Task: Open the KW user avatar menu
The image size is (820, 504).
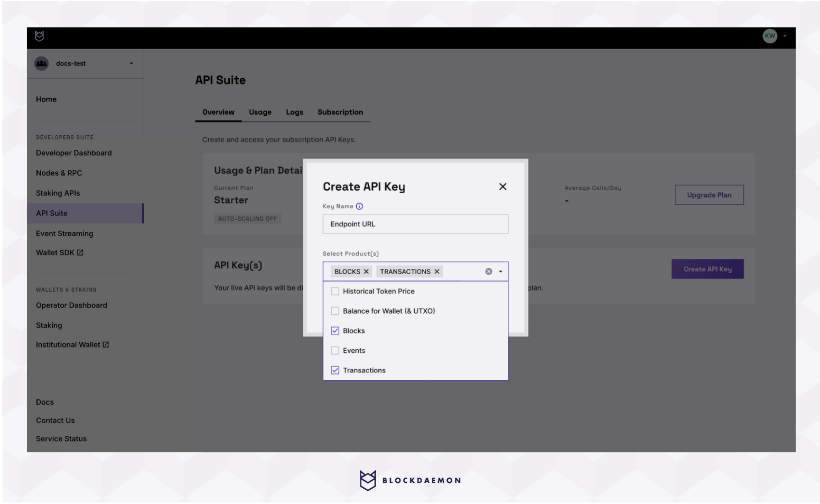Action: pos(769,36)
